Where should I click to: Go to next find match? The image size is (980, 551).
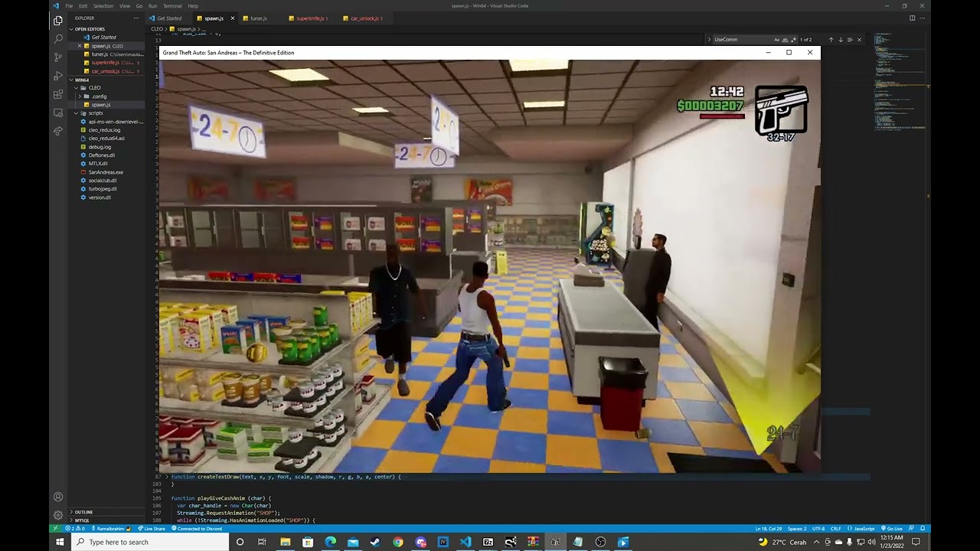click(841, 40)
